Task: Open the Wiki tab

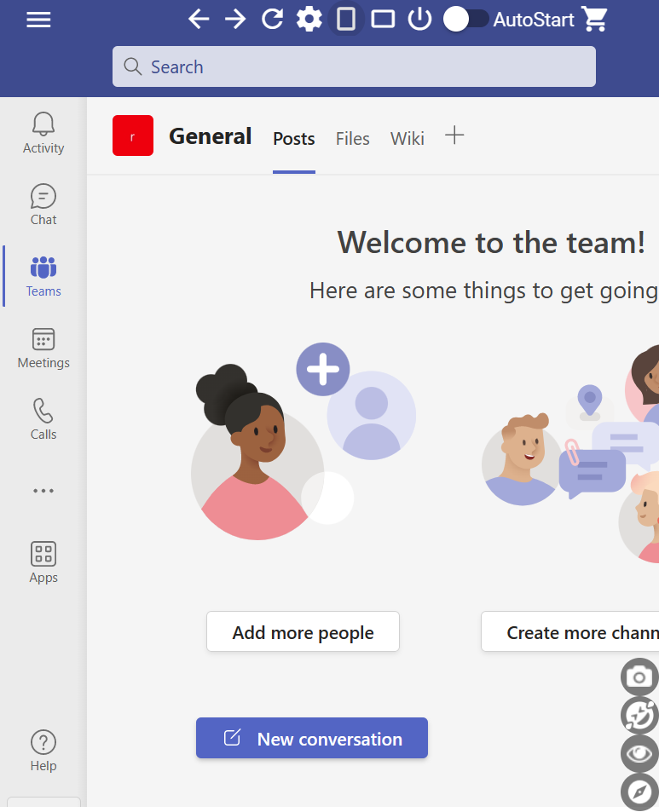Action: [407, 139]
